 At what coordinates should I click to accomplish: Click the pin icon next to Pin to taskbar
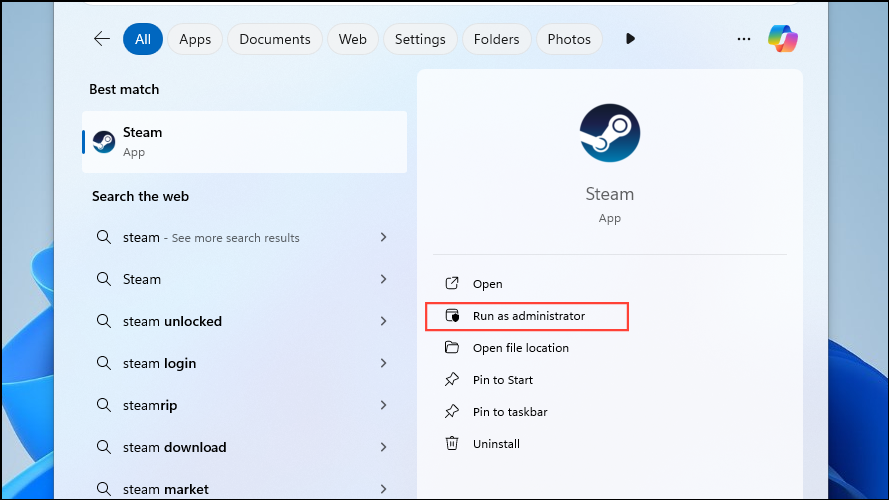point(452,411)
